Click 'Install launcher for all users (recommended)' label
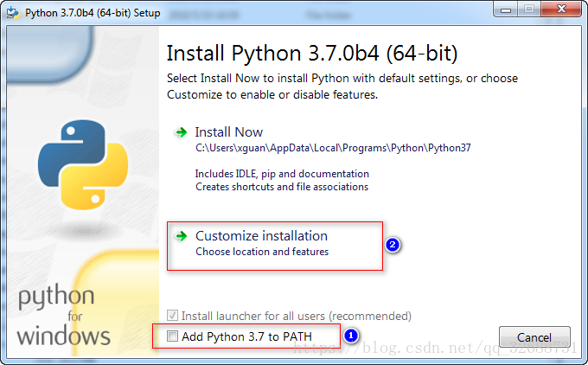This screenshot has height=365, width=588. pyautogui.click(x=297, y=316)
